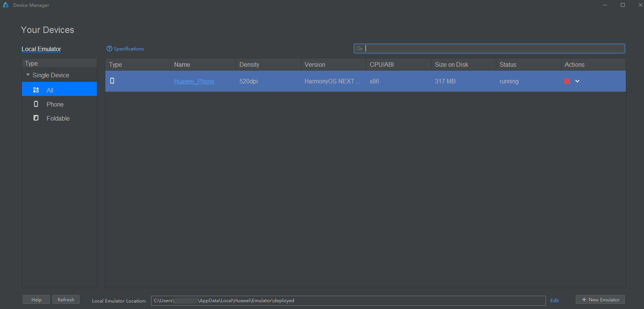The image size is (644, 309).
Task: Click the Your Devices heading
Action: [x=47, y=30]
